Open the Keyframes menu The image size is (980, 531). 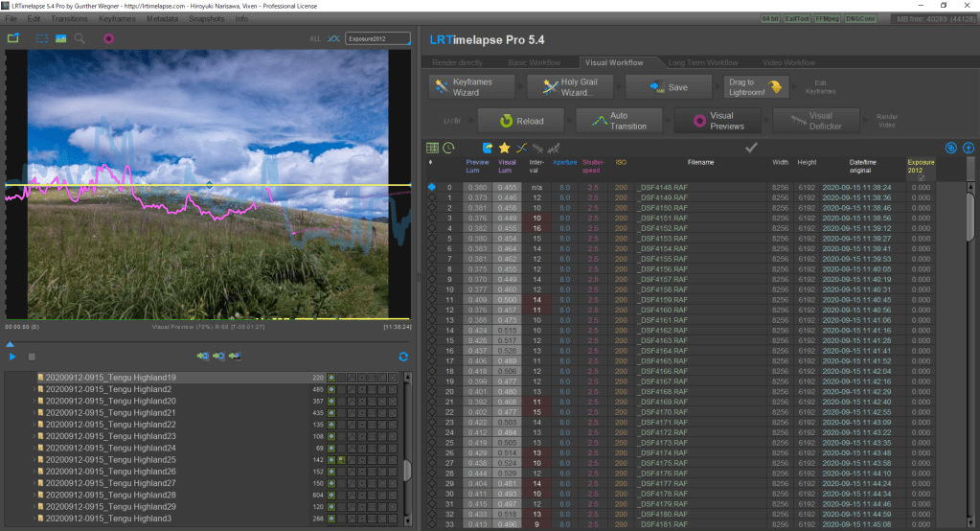click(117, 18)
